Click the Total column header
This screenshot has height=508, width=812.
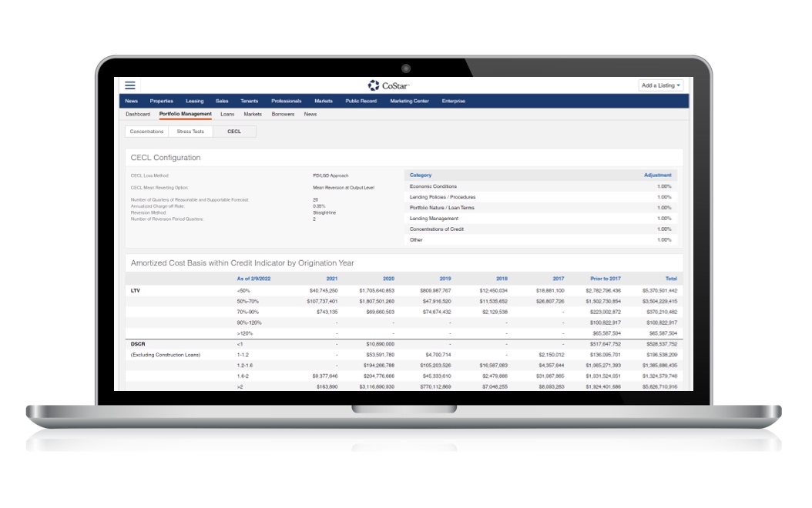pyautogui.click(x=671, y=279)
